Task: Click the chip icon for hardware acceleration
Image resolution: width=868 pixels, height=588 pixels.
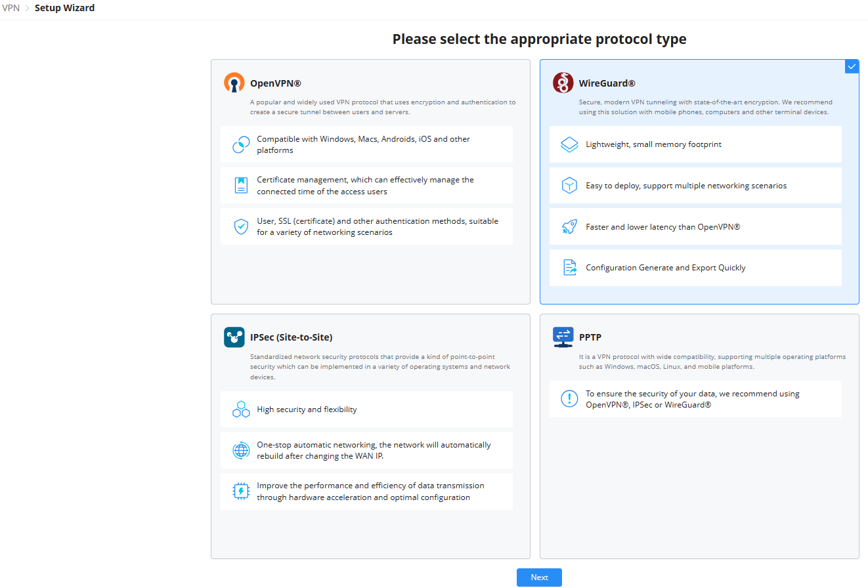Action: tap(241, 491)
